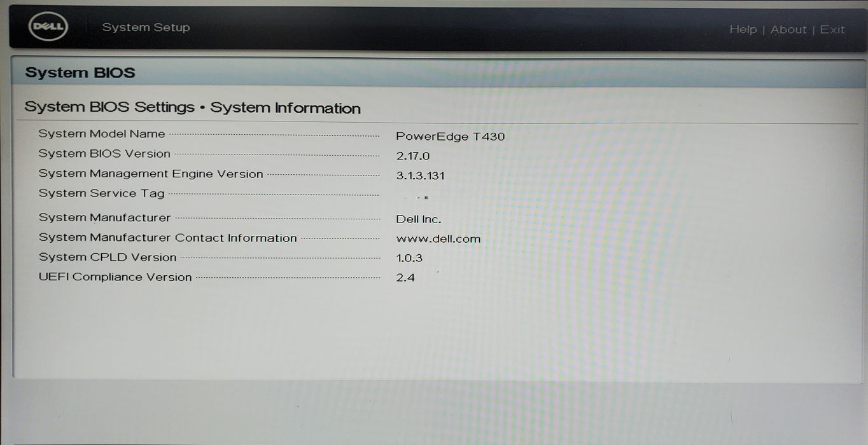Image resolution: width=868 pixels, height=445 pixels.
Task: Select System Manufacturer Contact Information label
Action: pyautogui.click(x=168, y=238)
